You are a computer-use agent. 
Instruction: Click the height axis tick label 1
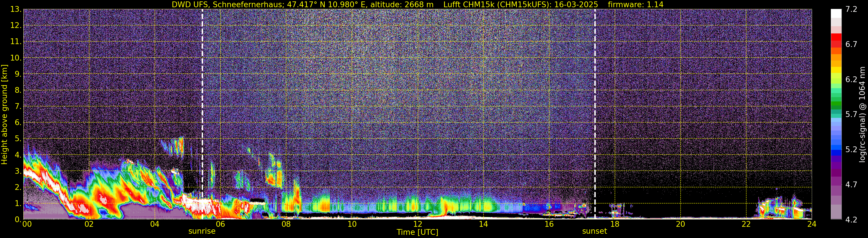[18, 203]
